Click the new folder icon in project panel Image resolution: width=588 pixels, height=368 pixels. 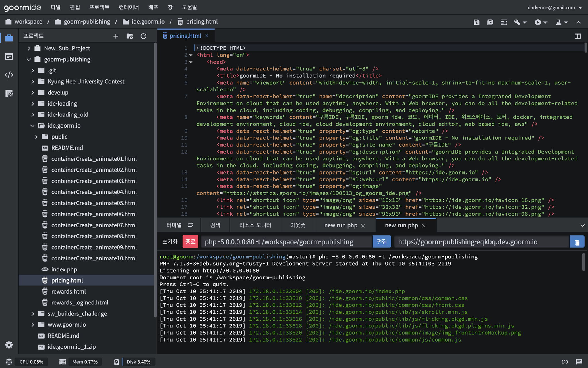129,36
